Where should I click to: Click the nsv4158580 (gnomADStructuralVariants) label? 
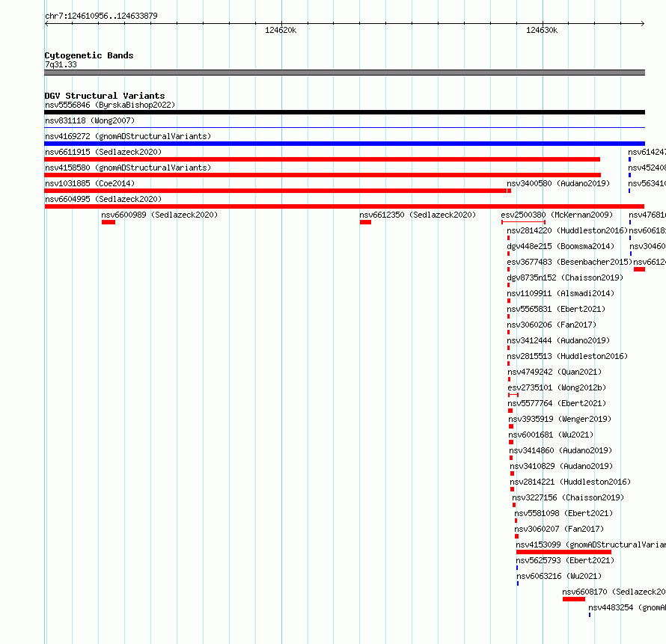click(x=128, y=168)
